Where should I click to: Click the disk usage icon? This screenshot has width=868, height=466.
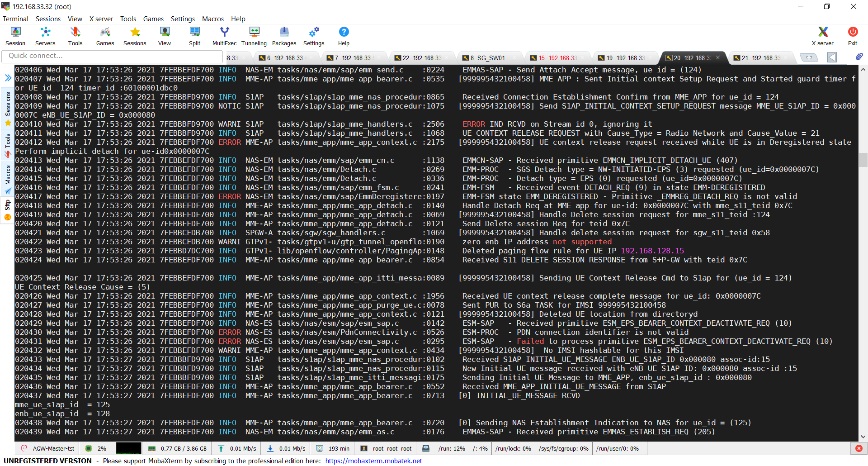pyautogui.click(x=426, y=448)
